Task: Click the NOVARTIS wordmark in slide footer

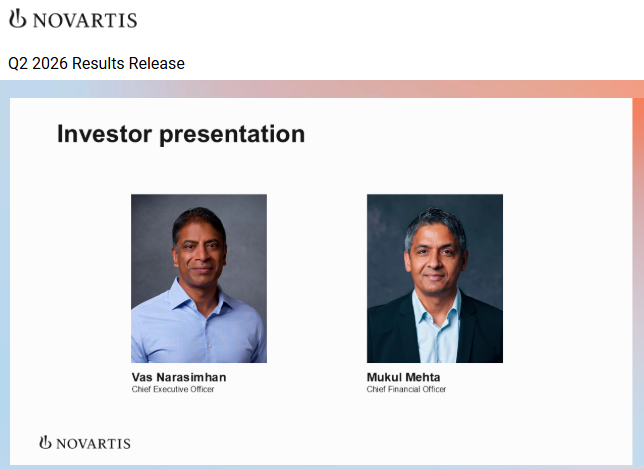Action: click(x=93, y=444)
